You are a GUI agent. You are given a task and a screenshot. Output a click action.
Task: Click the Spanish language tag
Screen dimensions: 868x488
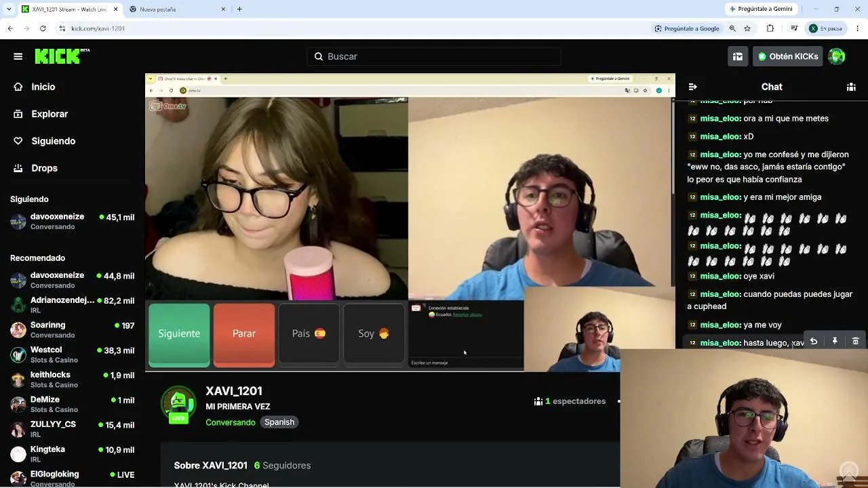279,422
